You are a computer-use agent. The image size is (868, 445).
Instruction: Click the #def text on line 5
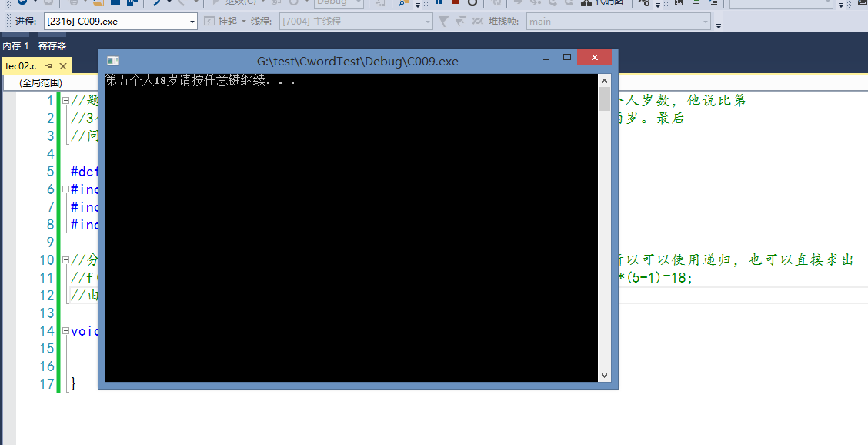click(85, 172)
